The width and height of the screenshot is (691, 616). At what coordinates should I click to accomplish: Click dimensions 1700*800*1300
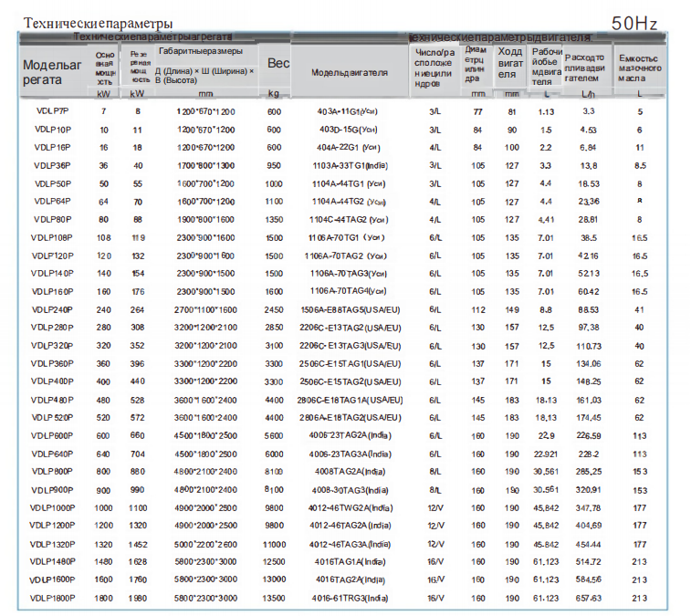205,166
